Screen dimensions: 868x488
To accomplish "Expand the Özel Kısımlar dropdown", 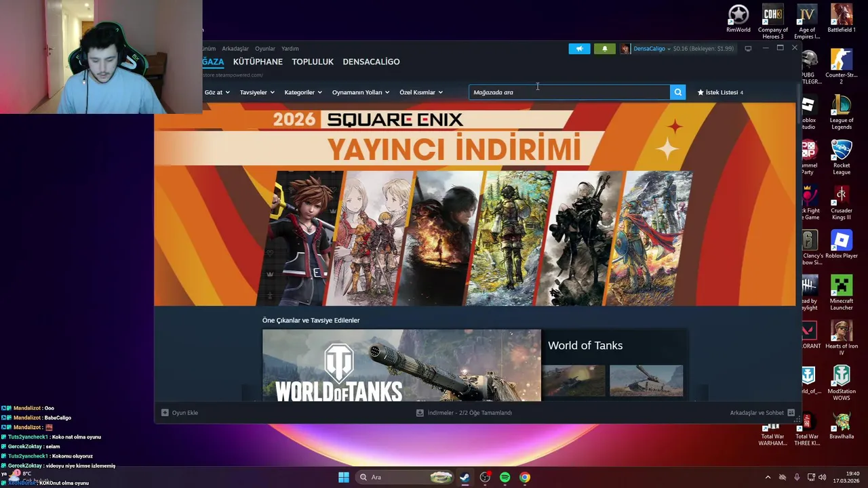I will point(421,92).
